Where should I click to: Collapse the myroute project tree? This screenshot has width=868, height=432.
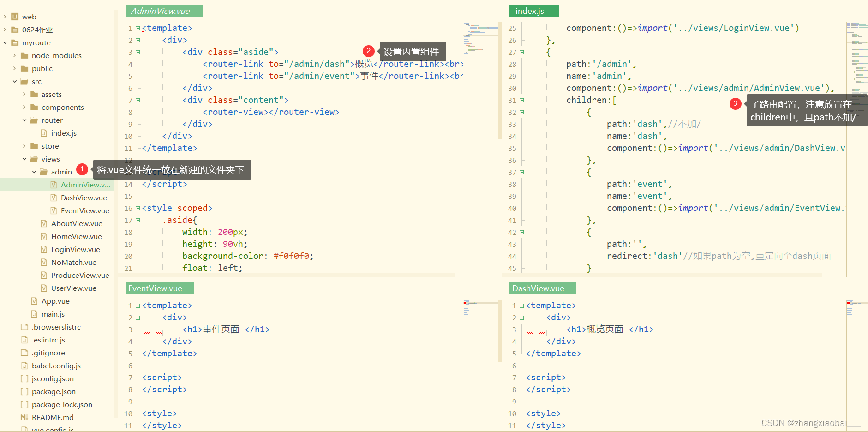click(x=5, y=42)
